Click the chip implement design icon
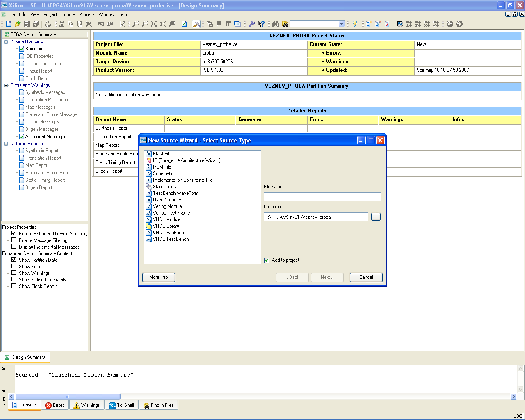Image resolution: width=525 pixels, height=420 pixels. coord(400,24)
